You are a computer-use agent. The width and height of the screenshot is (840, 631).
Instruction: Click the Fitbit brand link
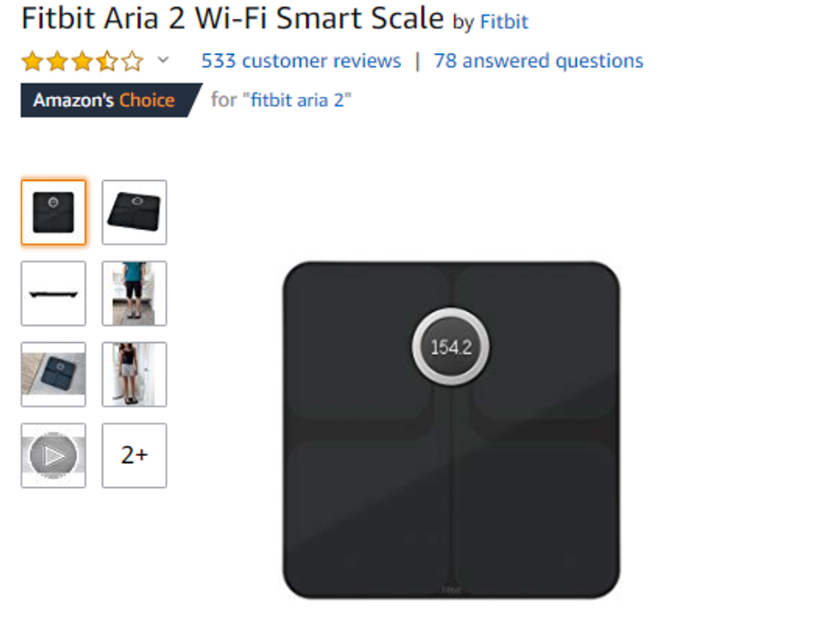tap(504, 22)
